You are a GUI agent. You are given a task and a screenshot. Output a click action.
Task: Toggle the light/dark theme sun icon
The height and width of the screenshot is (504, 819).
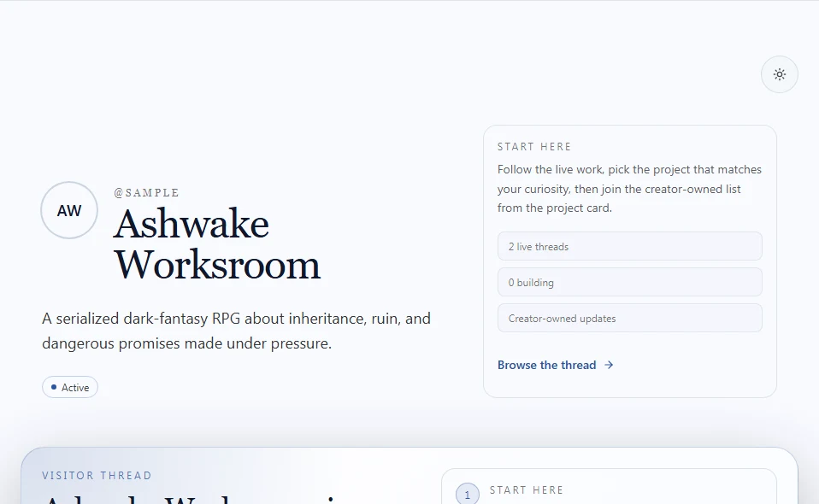pyautogui.click(x=780, y=74)
